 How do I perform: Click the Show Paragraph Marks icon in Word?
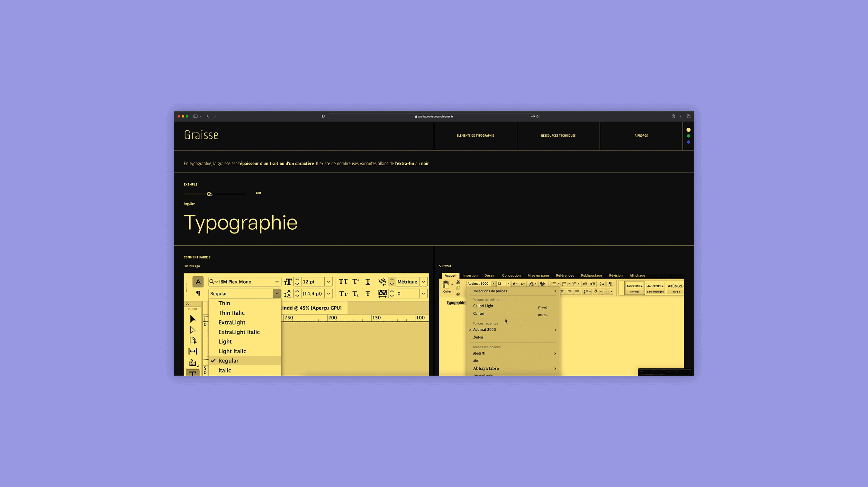click(610, 284)
